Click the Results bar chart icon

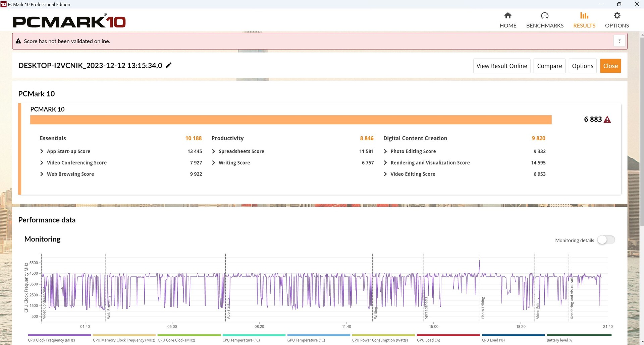click(584, 15)
